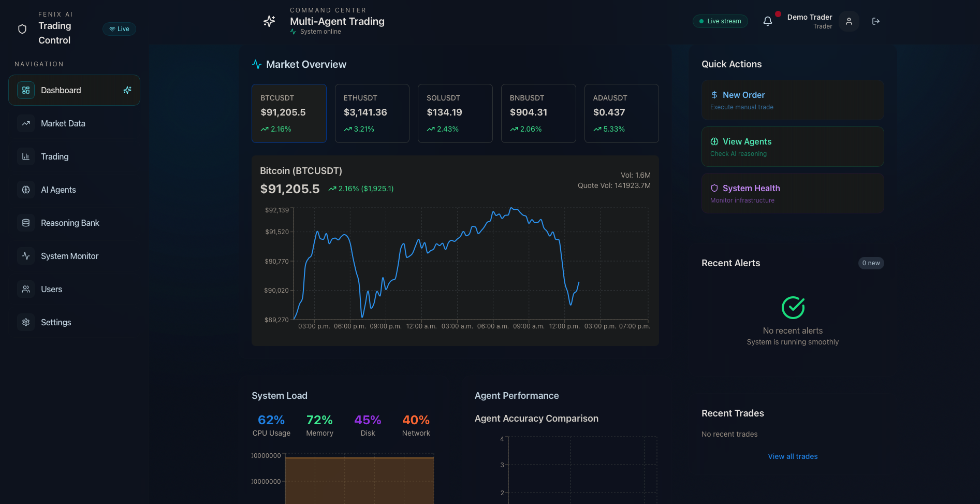The height and width of the screenshot is (504, 980).
Task: Click the New Order quick action
Action: click(793, 100)
